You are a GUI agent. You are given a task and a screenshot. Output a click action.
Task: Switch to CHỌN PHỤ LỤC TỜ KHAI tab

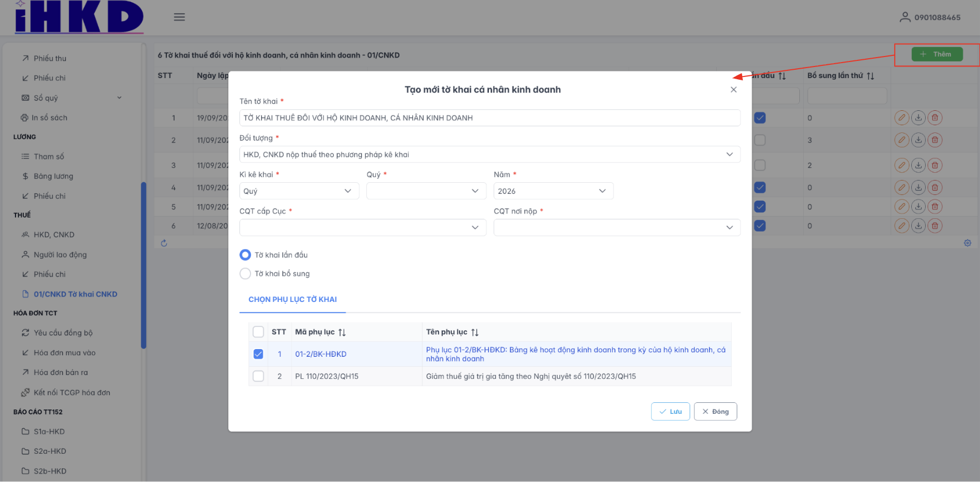click(x=292, y=300)
